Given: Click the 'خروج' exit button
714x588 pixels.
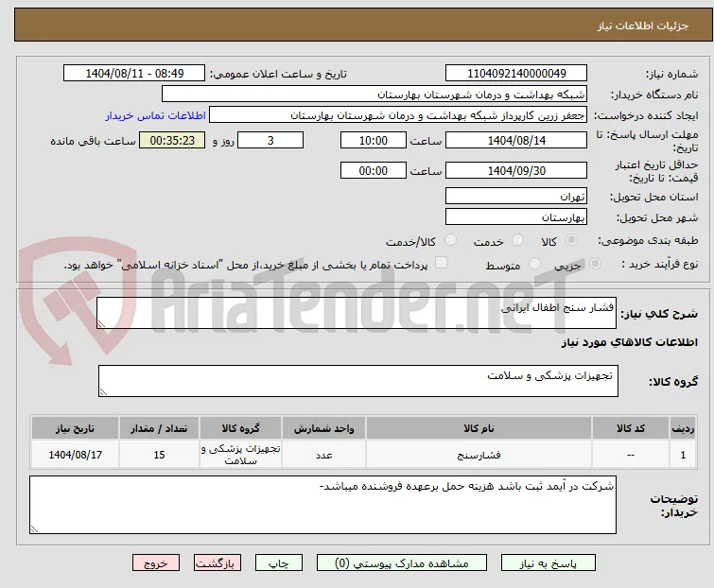Looking at the screenshot, I should coord(156,563).
